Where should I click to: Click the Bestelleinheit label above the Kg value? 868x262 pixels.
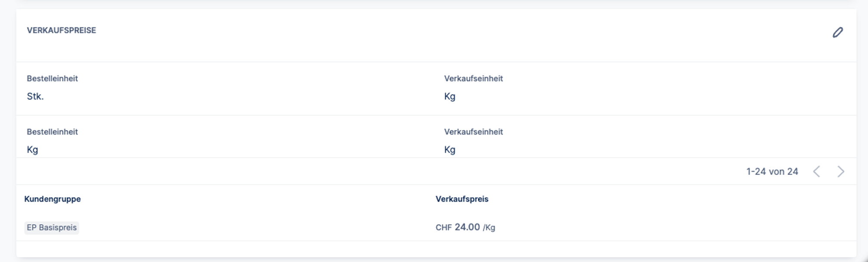[52, 132]
